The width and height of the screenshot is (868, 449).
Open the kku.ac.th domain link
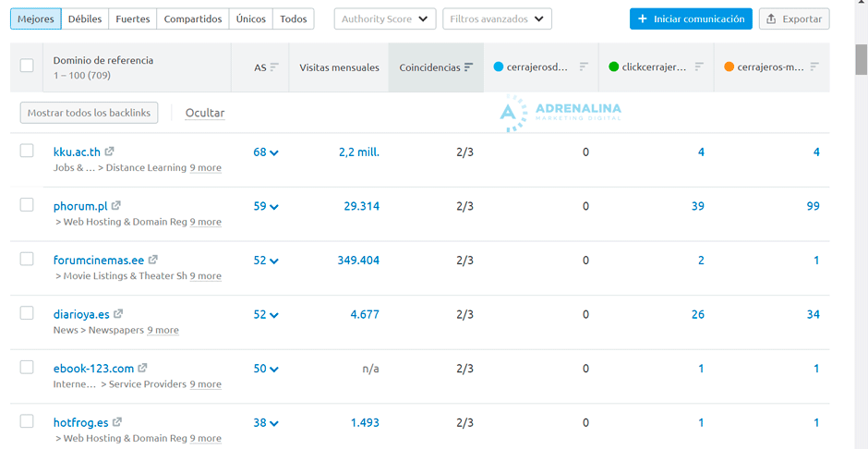77,152
